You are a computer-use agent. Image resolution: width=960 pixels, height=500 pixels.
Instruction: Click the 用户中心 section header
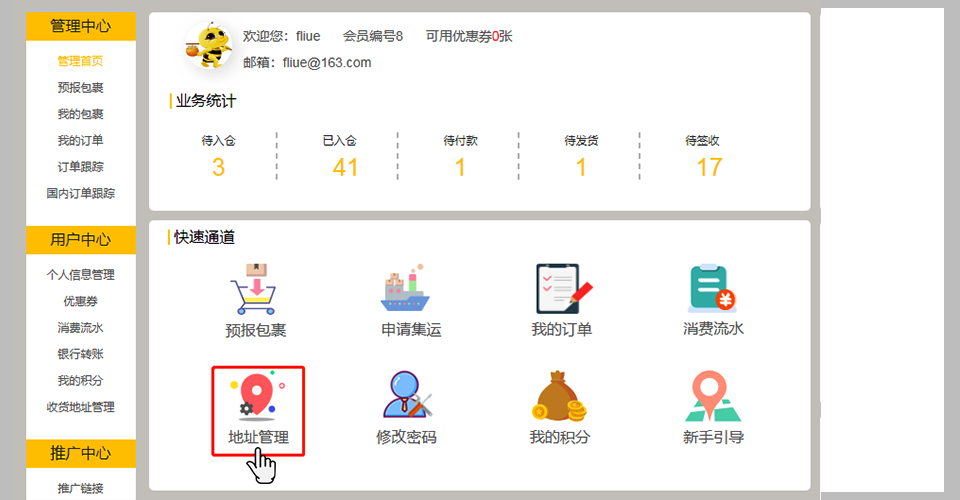(x=81, y=240)
